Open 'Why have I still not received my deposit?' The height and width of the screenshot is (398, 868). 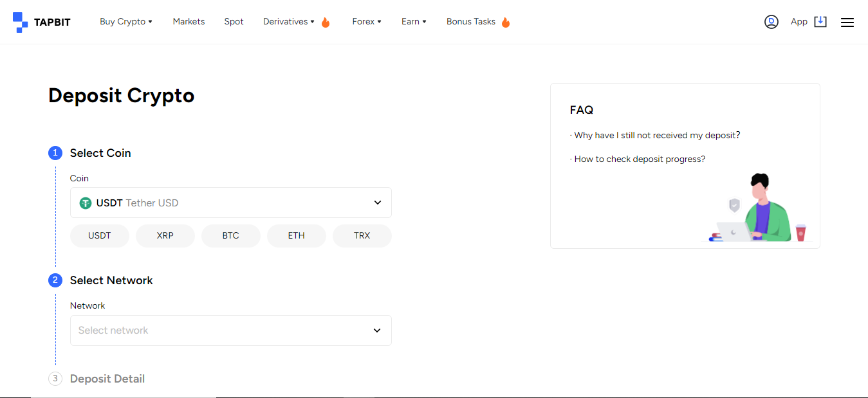657,136
